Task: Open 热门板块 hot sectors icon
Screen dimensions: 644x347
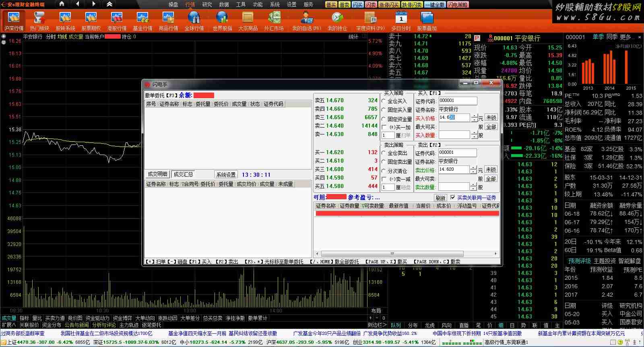Action: 39,21
